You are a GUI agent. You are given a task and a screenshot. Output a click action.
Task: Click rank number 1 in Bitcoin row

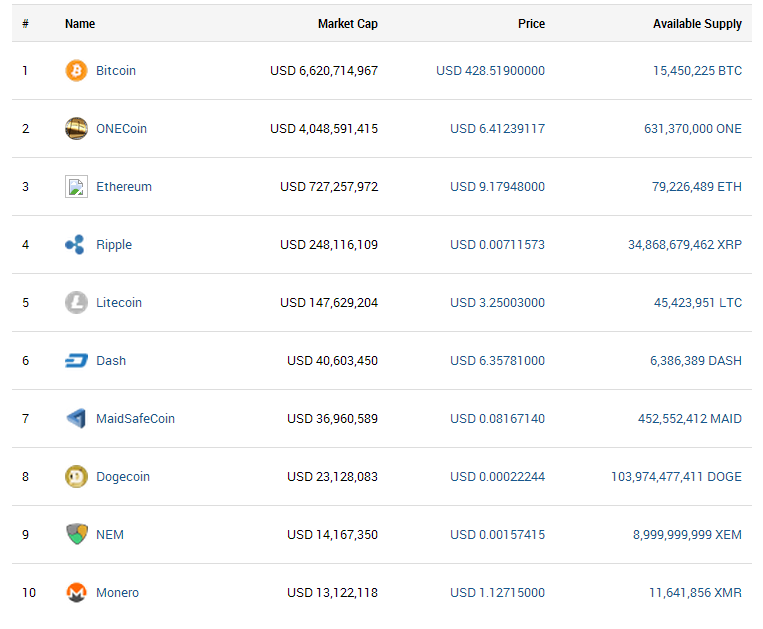tap(25, 71)
